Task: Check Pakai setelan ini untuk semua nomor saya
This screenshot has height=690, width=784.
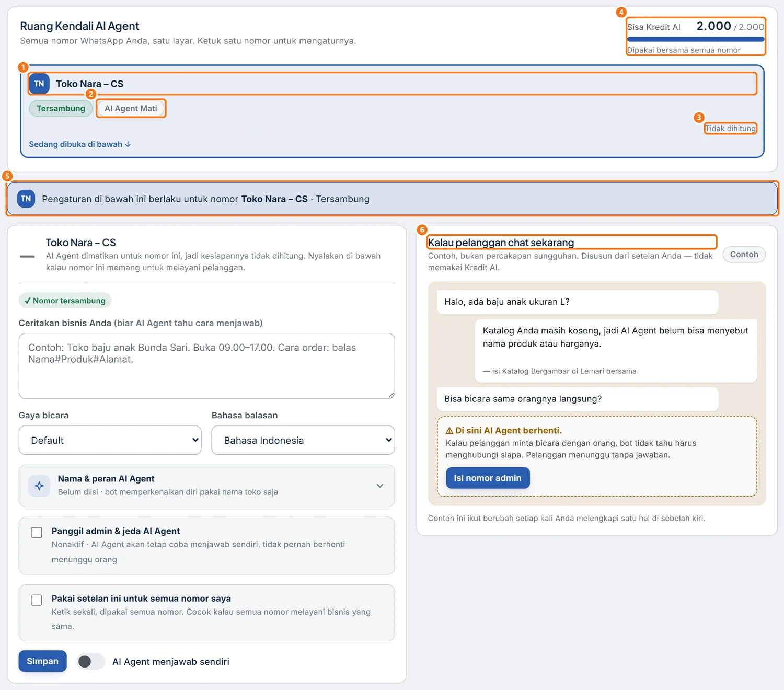Action: point(37,600)
